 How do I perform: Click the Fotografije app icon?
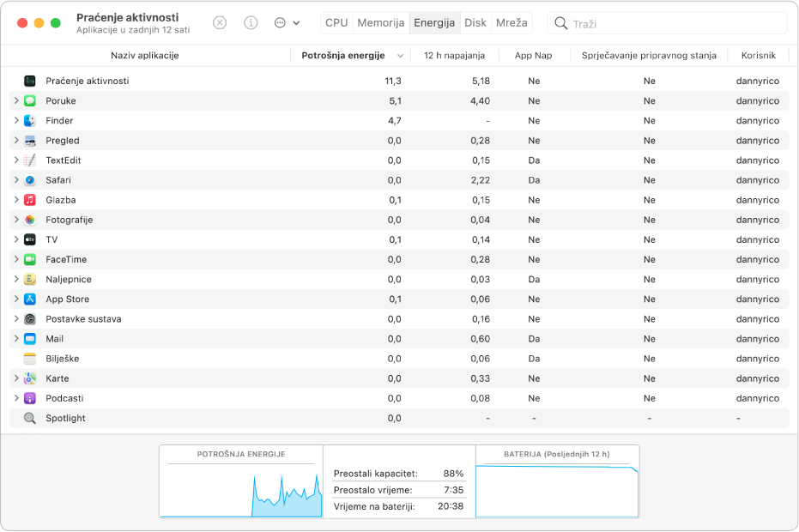pyautogui.click(x=30, y=221)
